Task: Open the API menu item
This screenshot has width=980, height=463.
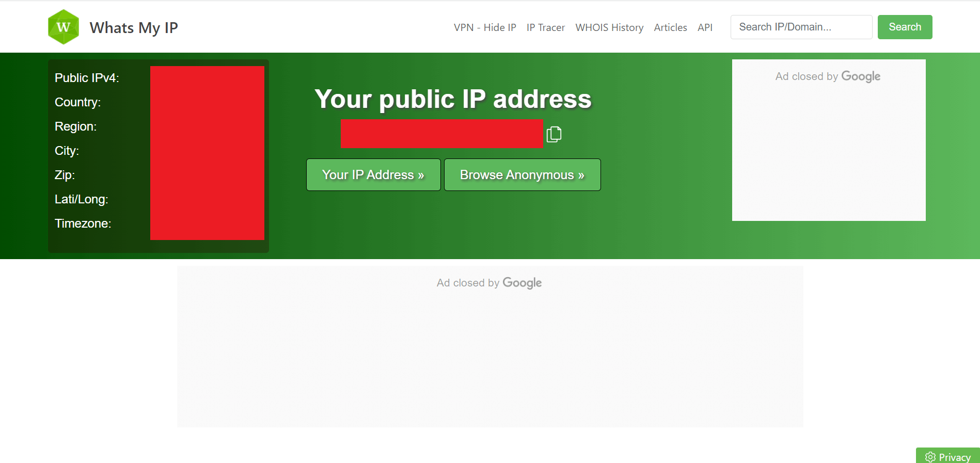Action: click(705, 27)
